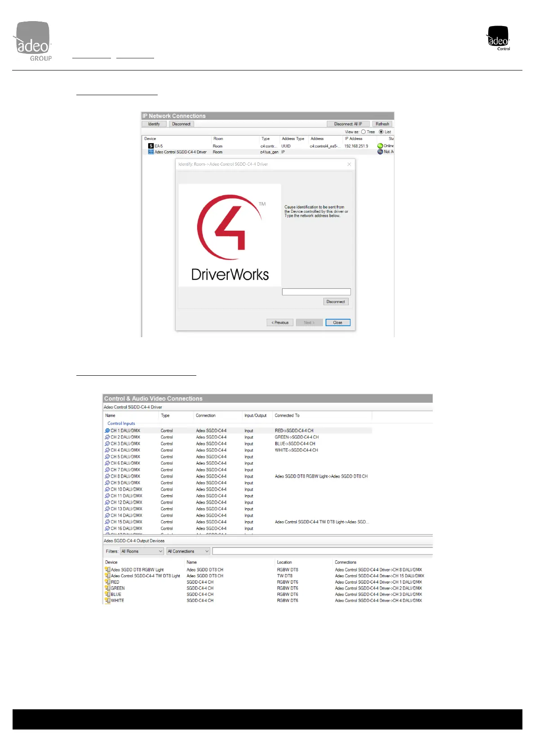
Task: Click the WHITE light device icon
Action: 107,600
